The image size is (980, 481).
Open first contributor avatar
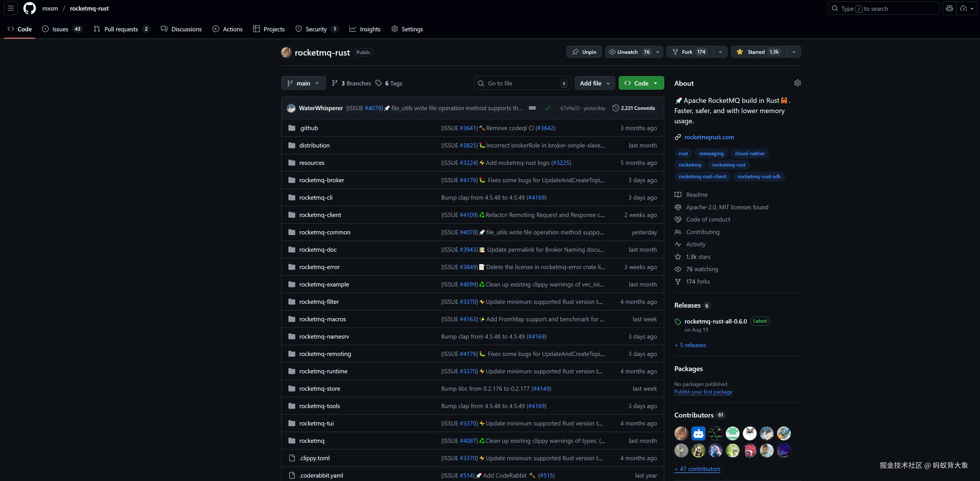(x=681, y=433)
